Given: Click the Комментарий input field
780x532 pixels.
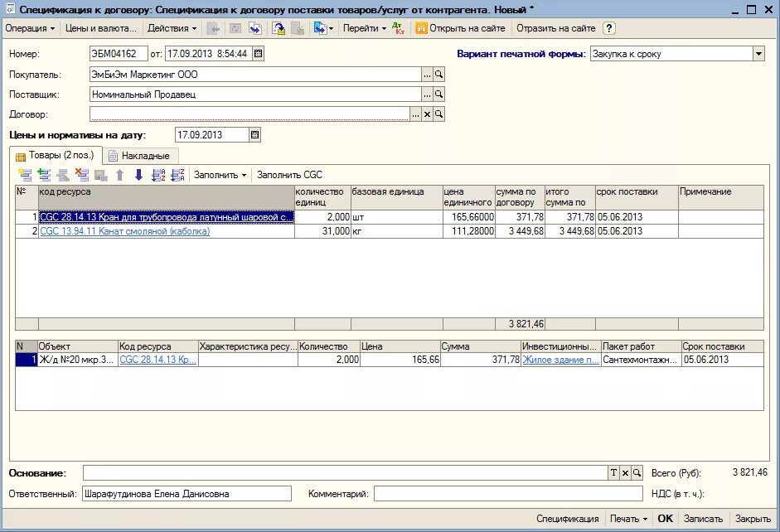Looking at the screenshot, I should [508, 494].
